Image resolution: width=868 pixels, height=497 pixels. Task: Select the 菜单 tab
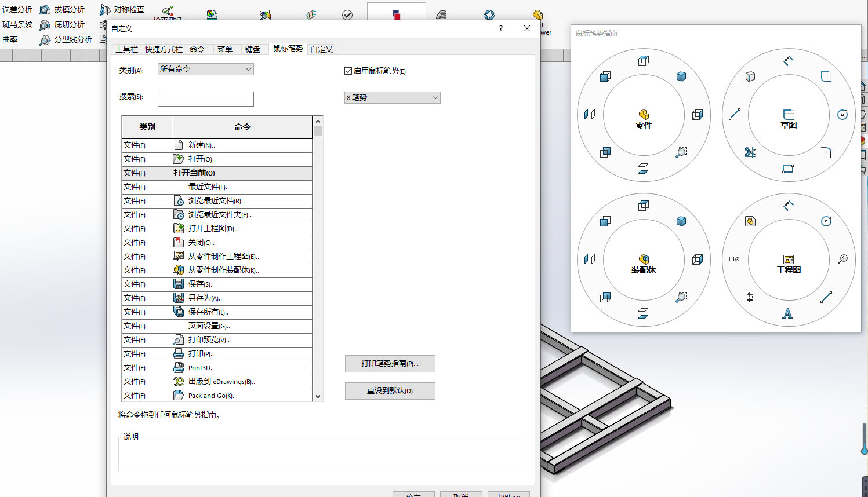pos(225,49)
